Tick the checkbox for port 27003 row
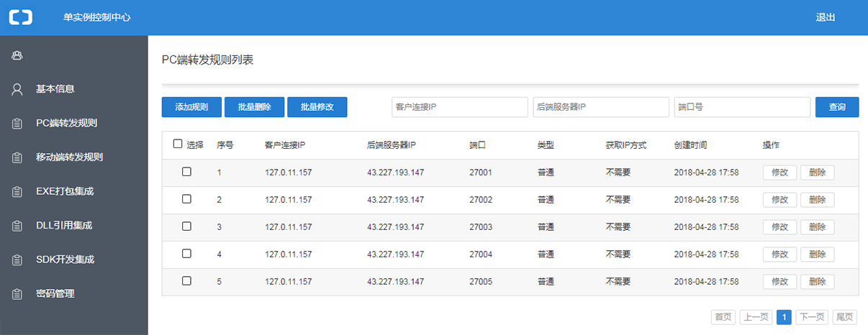868x335 pixels. (x=186, y=226)
